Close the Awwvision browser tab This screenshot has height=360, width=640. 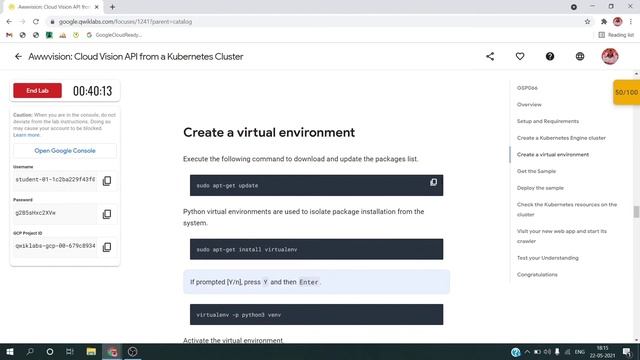coord(97,7)
